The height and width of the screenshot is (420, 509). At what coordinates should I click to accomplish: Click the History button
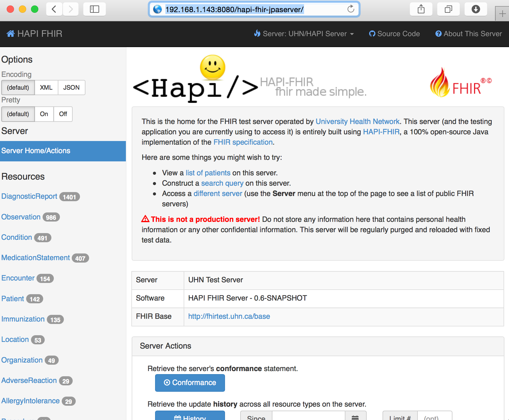point(190,416)
